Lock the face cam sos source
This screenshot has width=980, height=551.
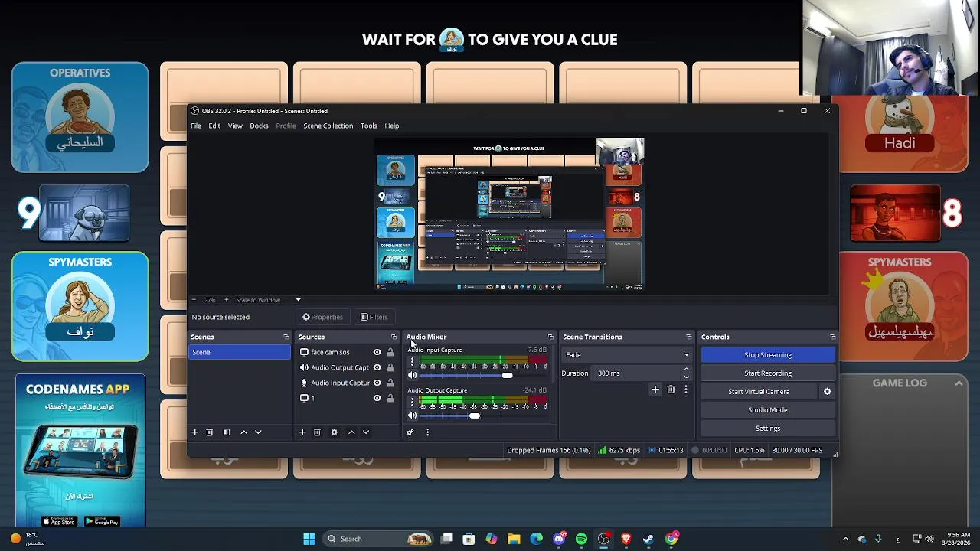pos(390,352)
